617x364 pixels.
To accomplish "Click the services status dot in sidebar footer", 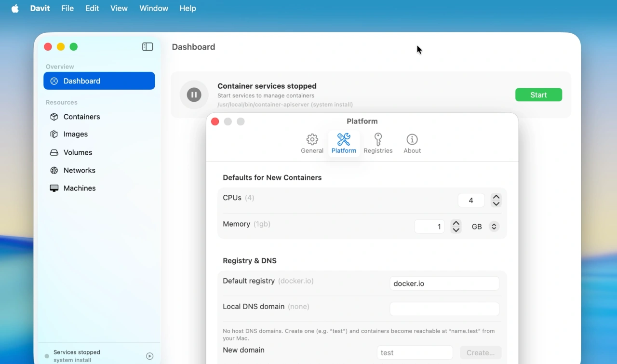I will (x=47, y=356).
